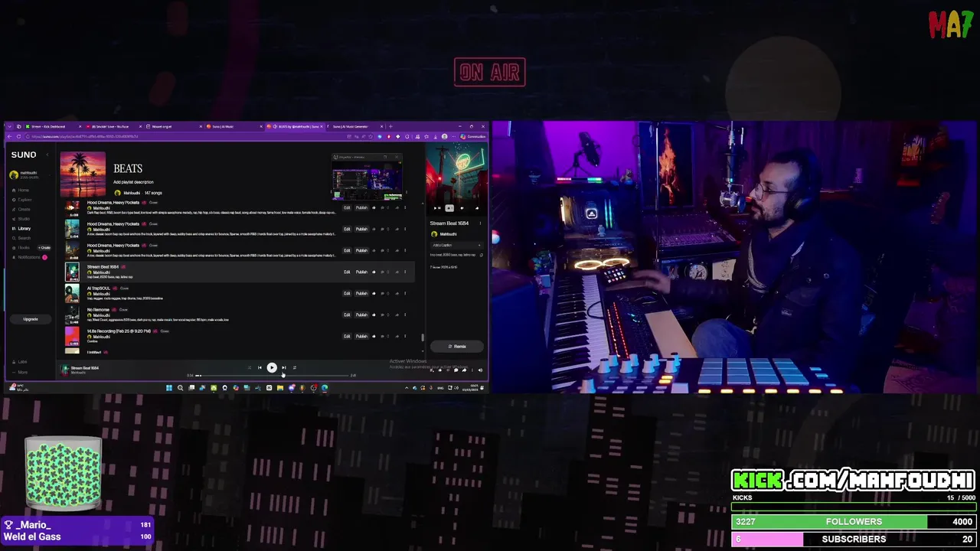Like the Stream Beat 1684 track
980x551 pixels.
[374, 272]
